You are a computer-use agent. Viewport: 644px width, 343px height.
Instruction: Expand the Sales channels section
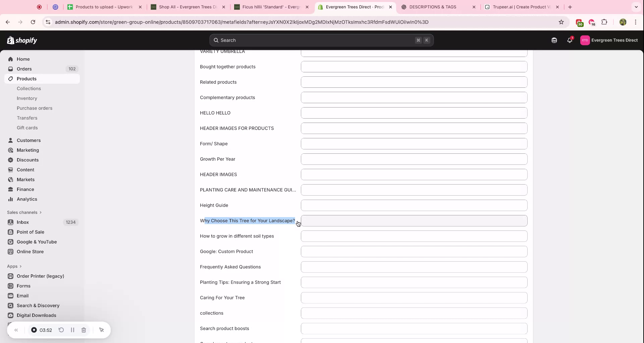[24, 212]
